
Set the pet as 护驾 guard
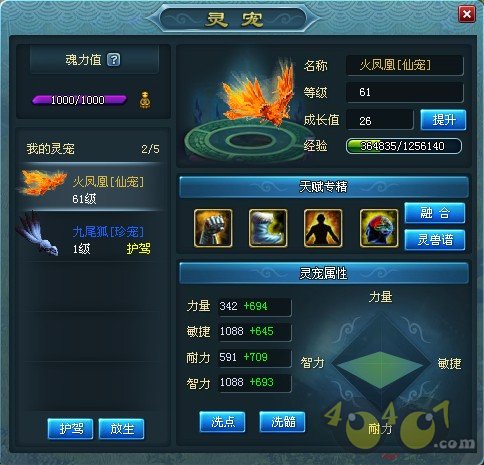click(x=70, y=429)
